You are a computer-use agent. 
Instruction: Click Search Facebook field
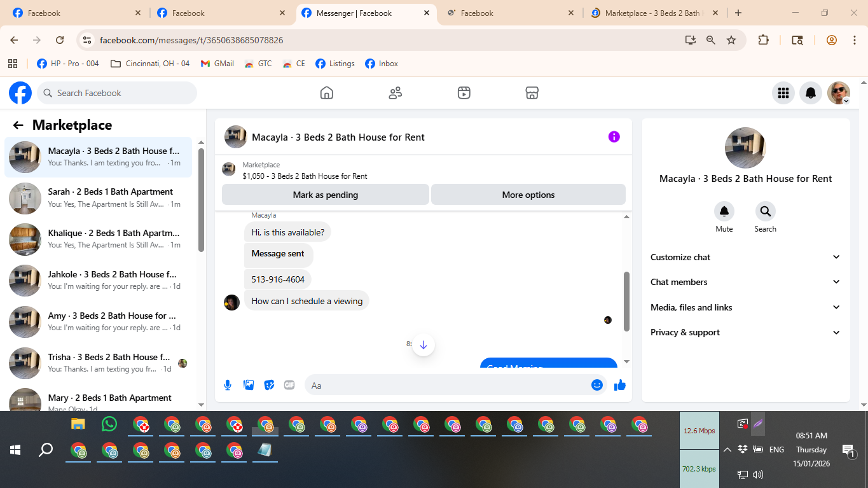pos(117,93)
